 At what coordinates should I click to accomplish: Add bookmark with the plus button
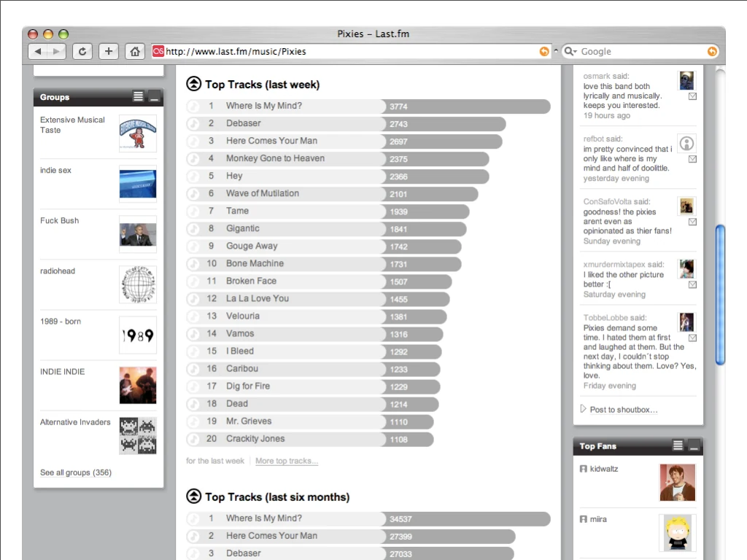click(x=109, y=52)
